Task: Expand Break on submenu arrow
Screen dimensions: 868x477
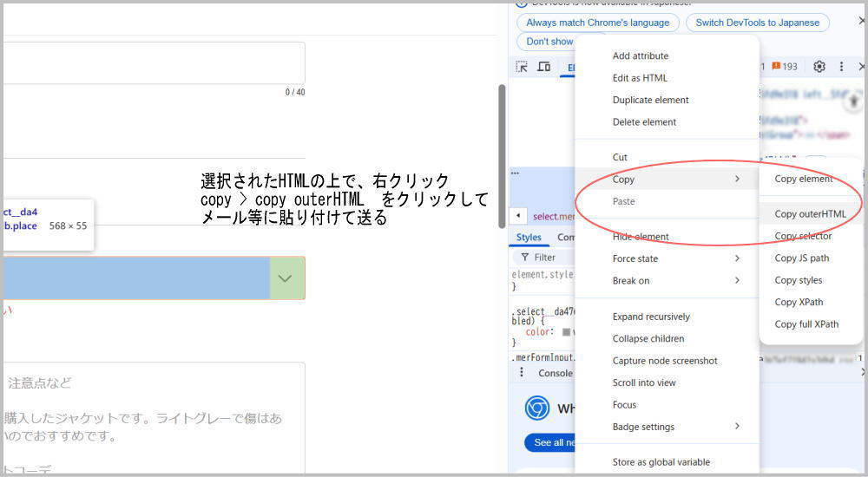Action: tap(737, 280)
